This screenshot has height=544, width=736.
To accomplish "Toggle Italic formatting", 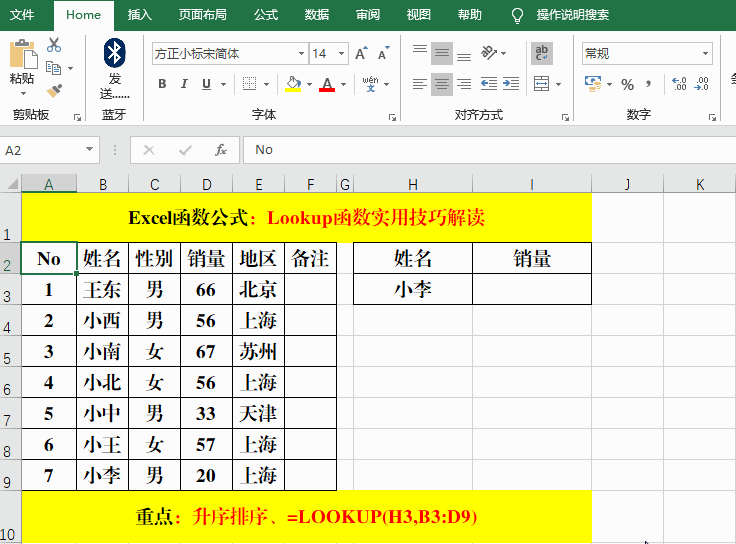I will coord(184,84).
